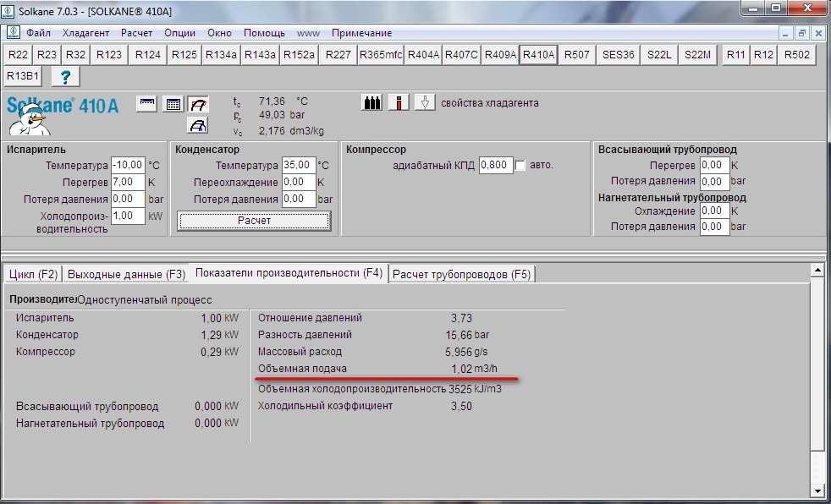Open the Опции menu
Screen dimensions: 831x504
point(179,33)
